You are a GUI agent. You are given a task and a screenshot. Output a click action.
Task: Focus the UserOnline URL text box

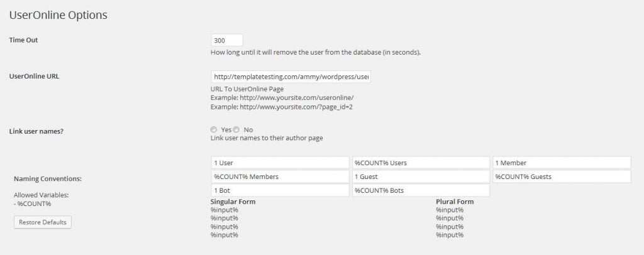(x=291, y=77)
